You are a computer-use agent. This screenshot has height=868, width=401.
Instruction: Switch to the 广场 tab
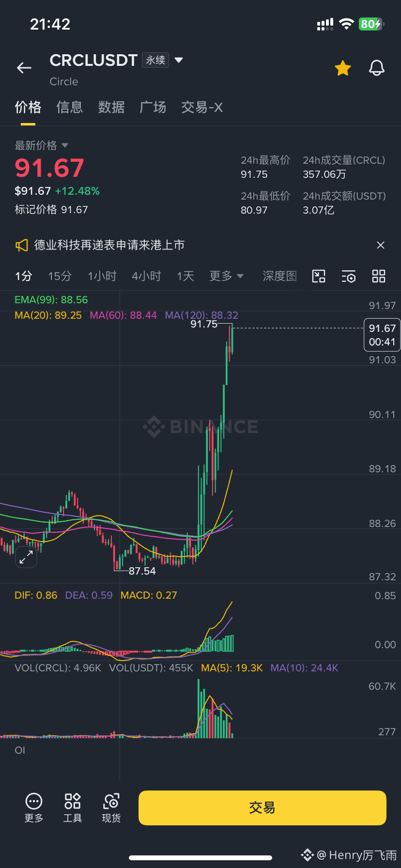[153, 107]
